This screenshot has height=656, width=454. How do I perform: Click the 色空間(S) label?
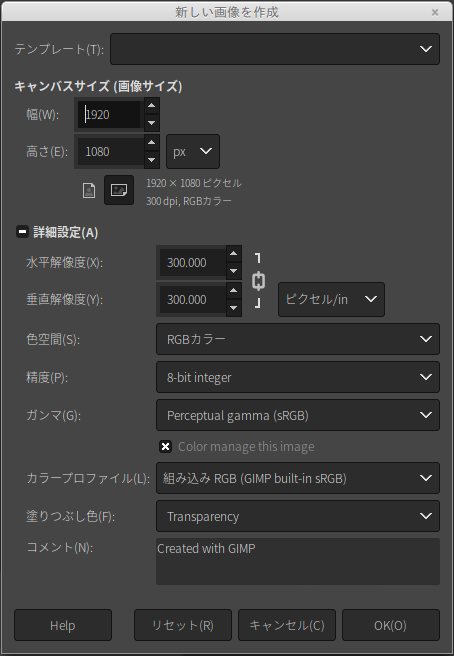(53, 339)
